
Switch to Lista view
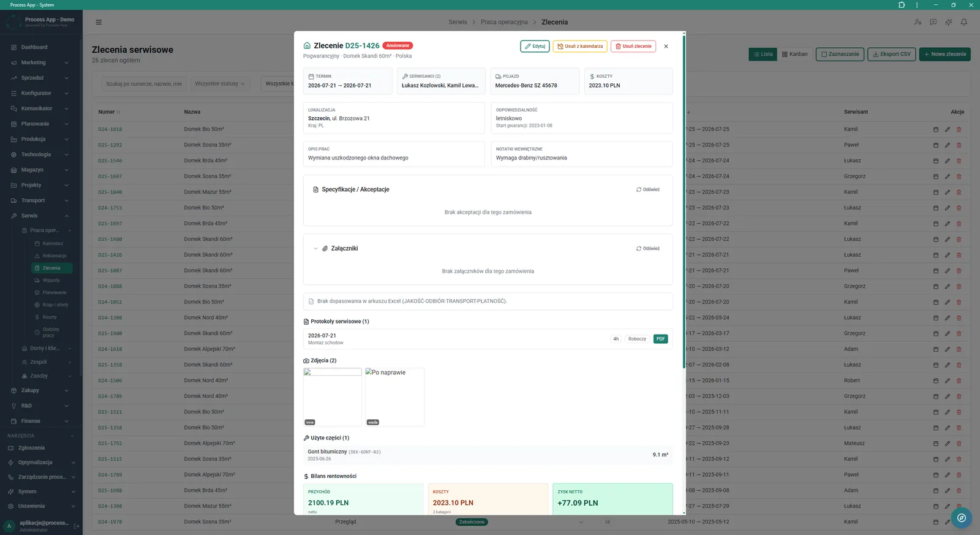click(x=763, y=55)
